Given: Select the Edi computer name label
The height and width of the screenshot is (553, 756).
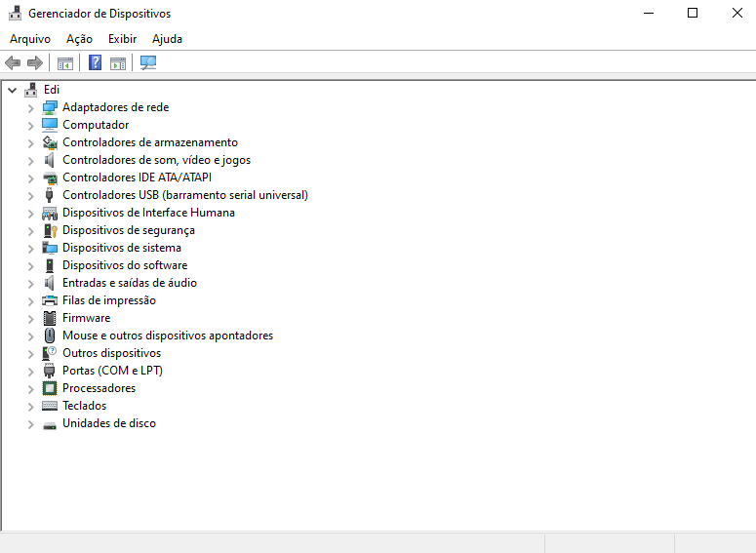Looking at the screenshot, I should pyautogui.click(x=52, y=90).
